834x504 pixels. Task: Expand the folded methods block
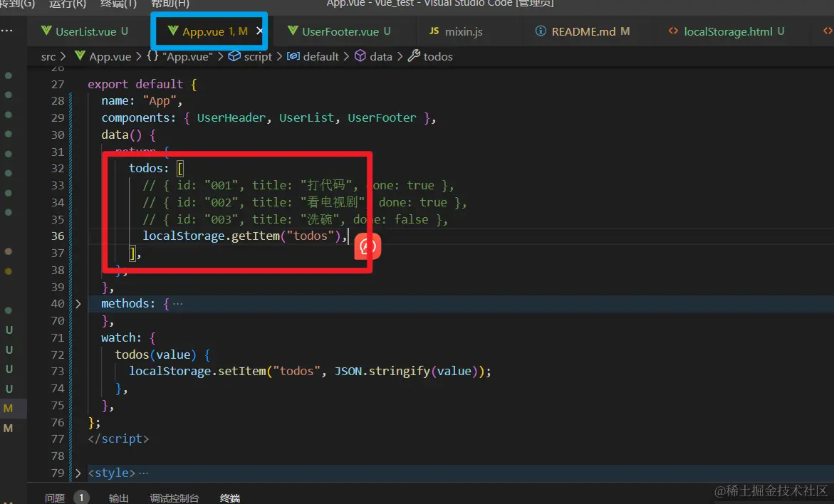[78, 303]
